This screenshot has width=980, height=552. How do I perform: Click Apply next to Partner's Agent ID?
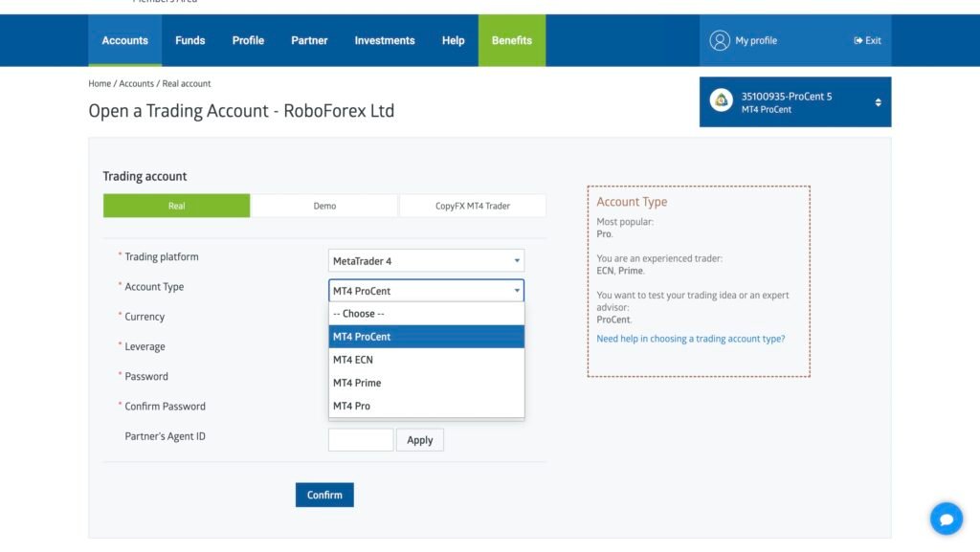click(420, 440)
